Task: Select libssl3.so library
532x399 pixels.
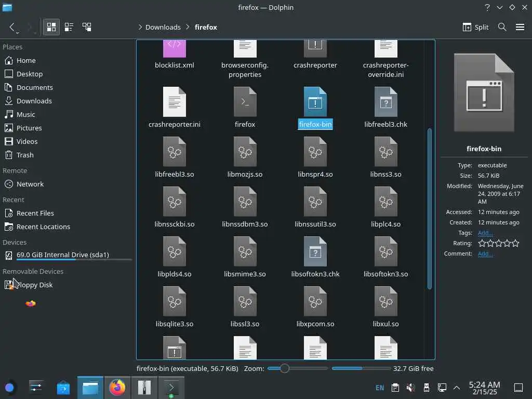Action: coord(245,308)
